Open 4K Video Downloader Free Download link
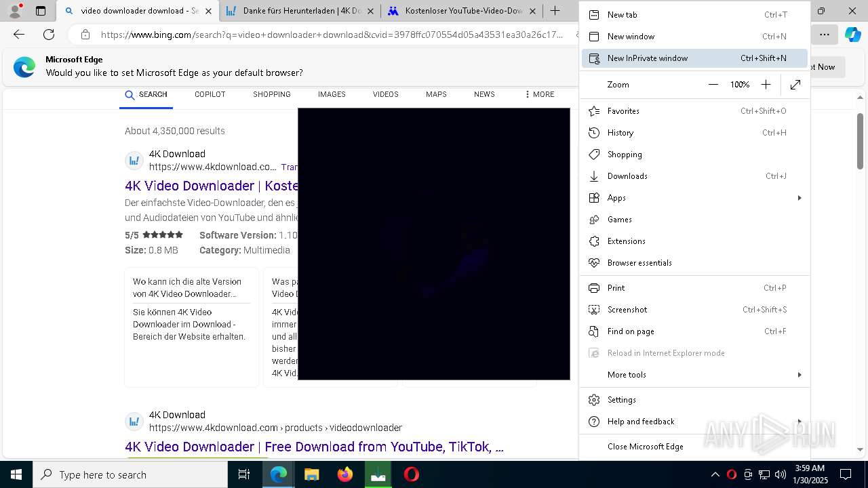This screenshot has height=488, width=868. [314, 447]
